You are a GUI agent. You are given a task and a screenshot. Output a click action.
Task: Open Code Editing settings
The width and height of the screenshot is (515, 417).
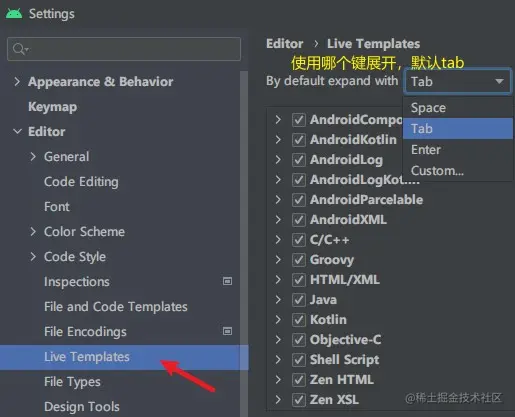tap(81, 182)
